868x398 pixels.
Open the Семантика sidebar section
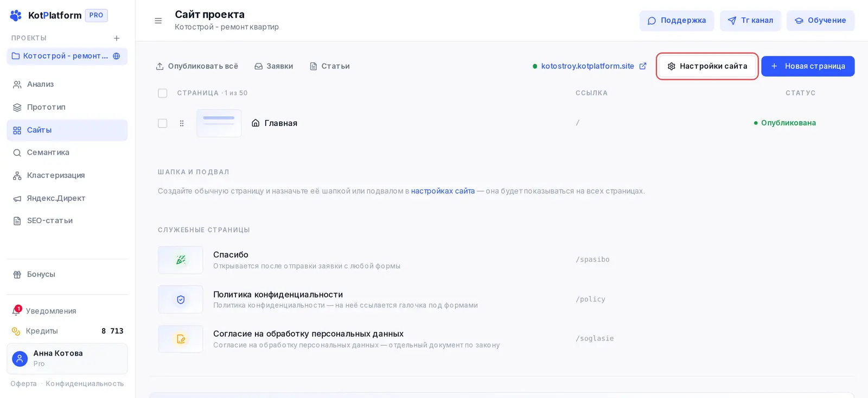coord(67,153)
